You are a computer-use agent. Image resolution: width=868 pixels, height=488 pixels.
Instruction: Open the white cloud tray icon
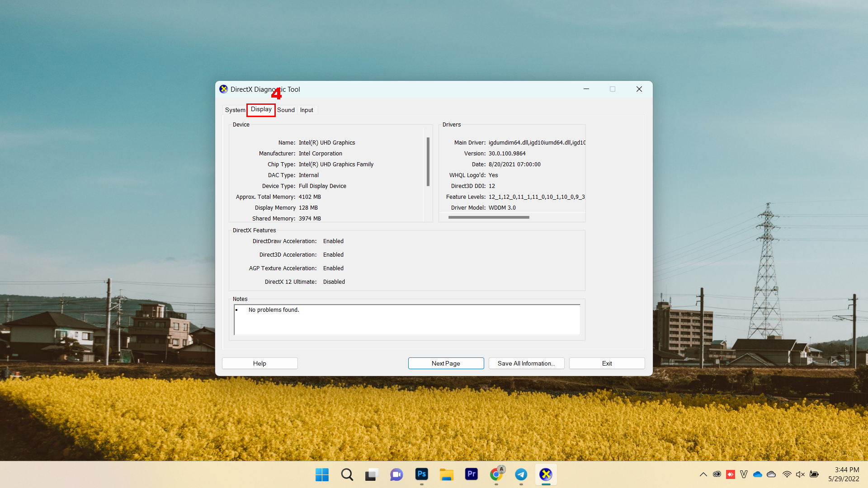tap(771, 474)
